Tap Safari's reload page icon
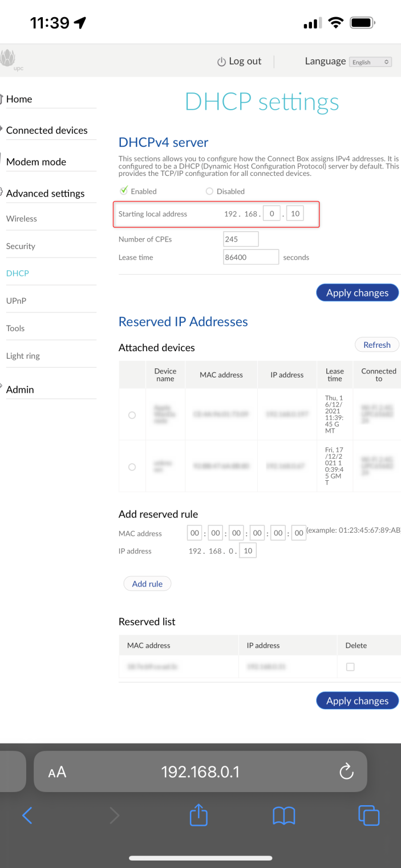The height and width of the screenshot is (868, 401). coord(346,772)
